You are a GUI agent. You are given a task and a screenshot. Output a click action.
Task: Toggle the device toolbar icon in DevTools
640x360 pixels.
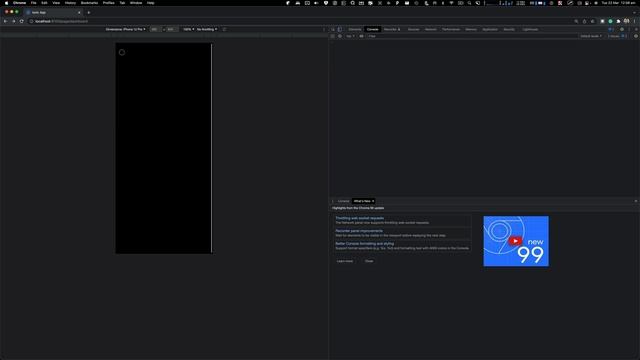[340, 29]
